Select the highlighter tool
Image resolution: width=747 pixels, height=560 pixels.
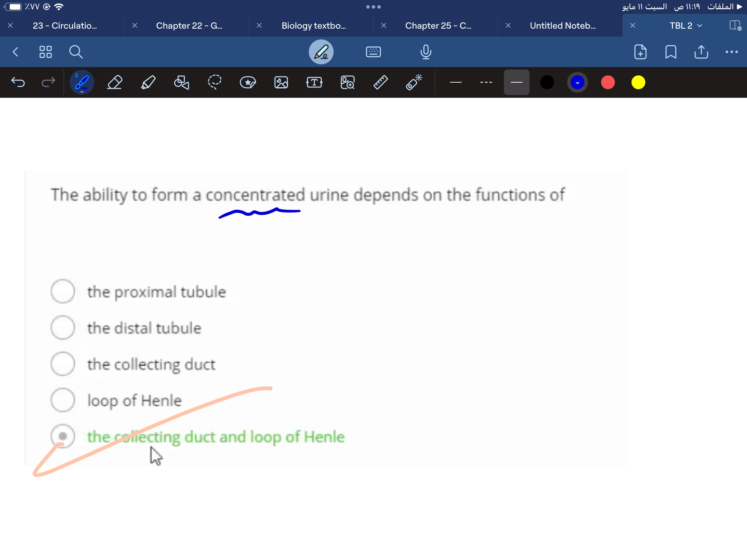148,83
